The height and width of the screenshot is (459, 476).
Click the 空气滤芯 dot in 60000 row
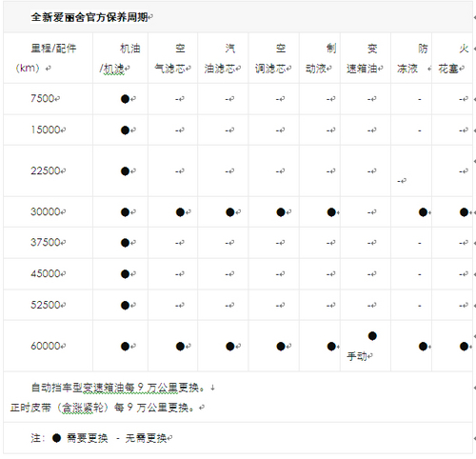tap(180, 347)
